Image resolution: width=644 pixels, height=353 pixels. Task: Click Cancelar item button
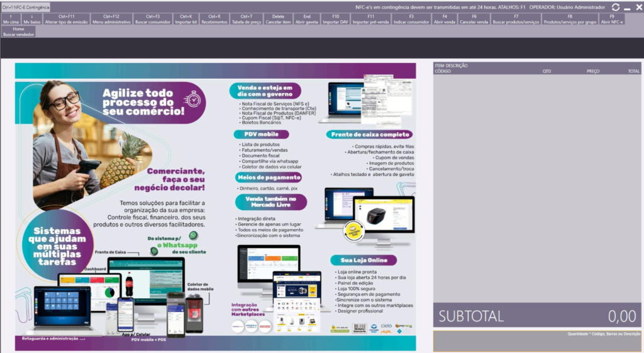(278, 19)
